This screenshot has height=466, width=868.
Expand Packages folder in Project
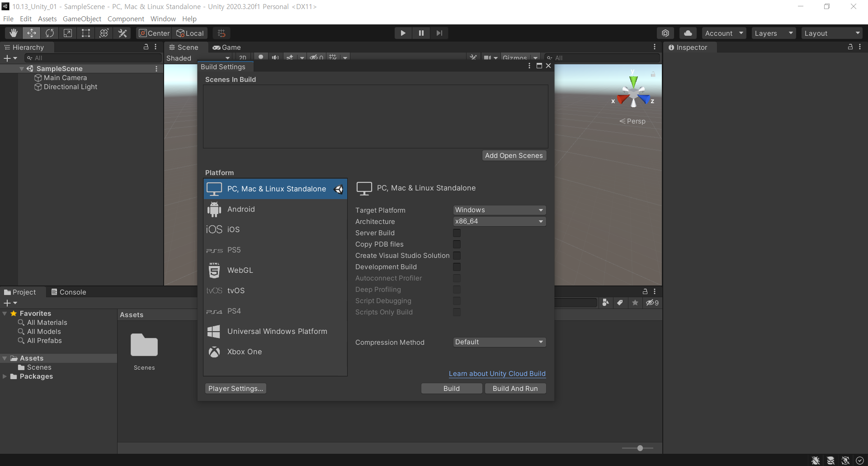(5, 376)
